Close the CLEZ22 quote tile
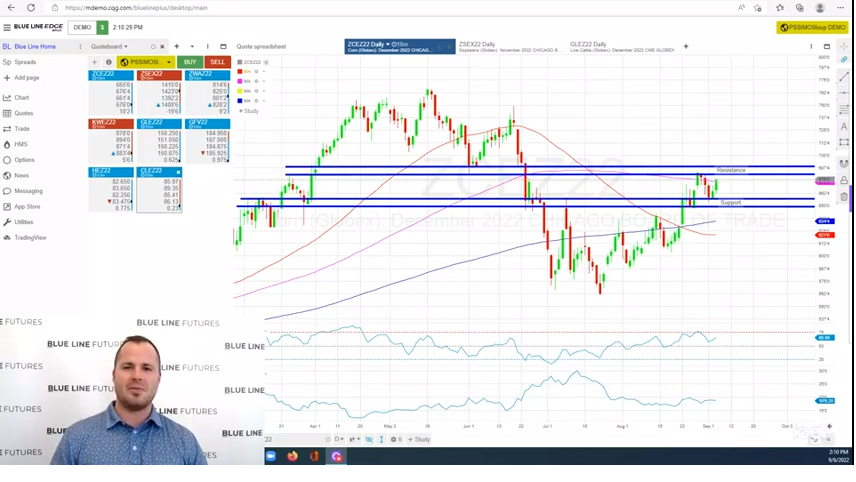Screen dimensions: 856x482 click(178, 172)
